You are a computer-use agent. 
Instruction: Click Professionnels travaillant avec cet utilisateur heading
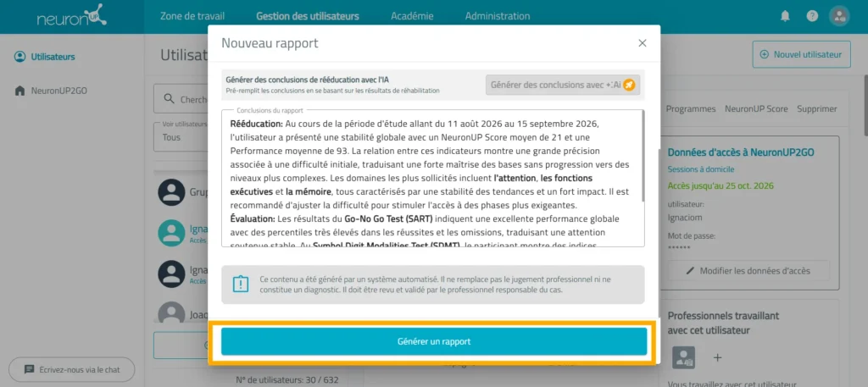pyautogui.click(x=724, y=323)
